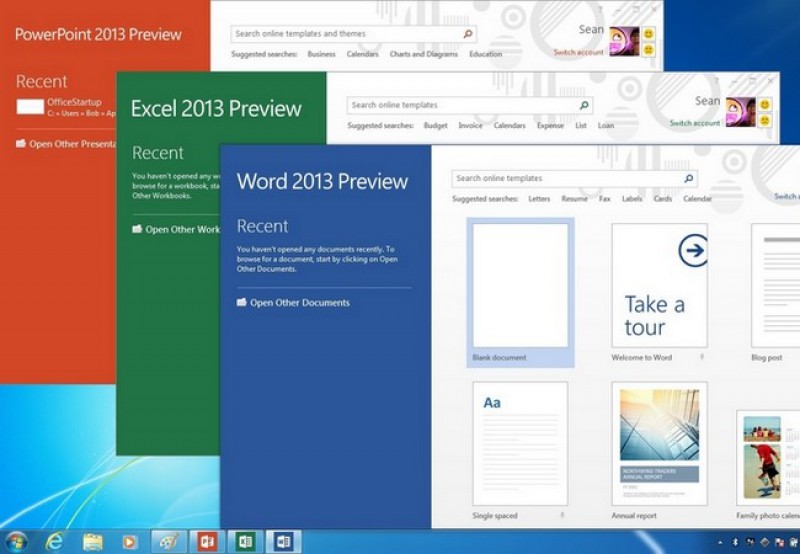Viewport: 800px width, 554px height.
Task: Click Switch account in the Excel window
Action: (x=694, y=123)
